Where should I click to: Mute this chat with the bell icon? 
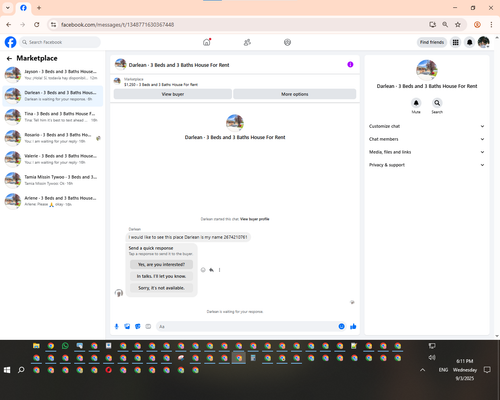(416, 103)
